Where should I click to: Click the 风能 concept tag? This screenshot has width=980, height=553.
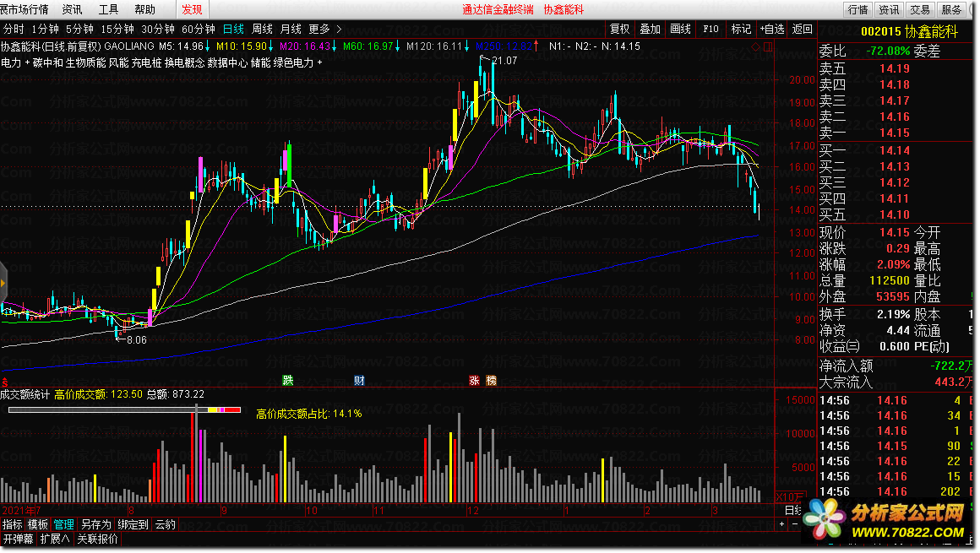point(119,62)
